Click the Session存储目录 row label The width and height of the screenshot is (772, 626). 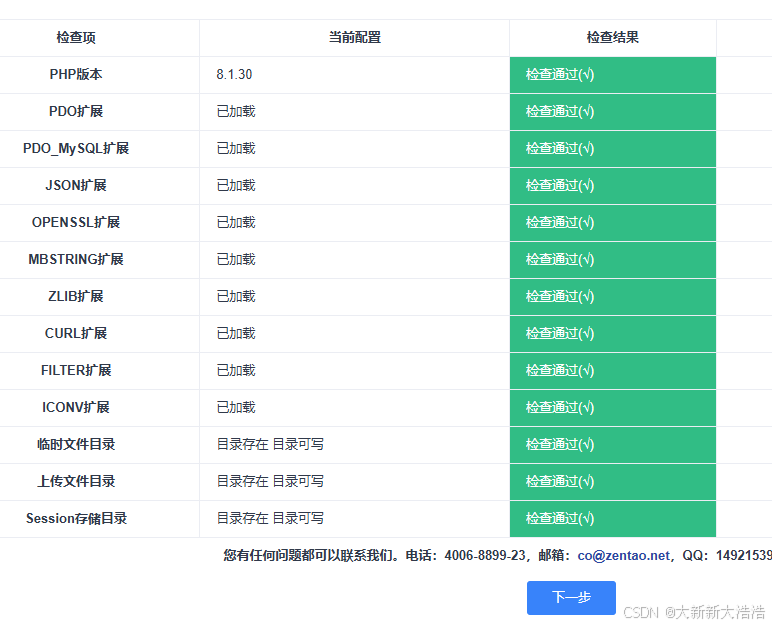pyautogui.click(x=76, y=518)
